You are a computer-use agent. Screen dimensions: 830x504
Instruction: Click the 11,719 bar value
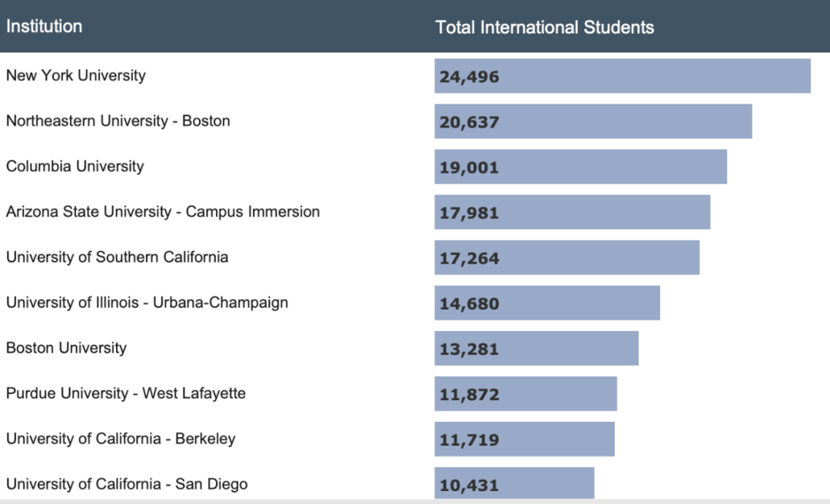469,440
